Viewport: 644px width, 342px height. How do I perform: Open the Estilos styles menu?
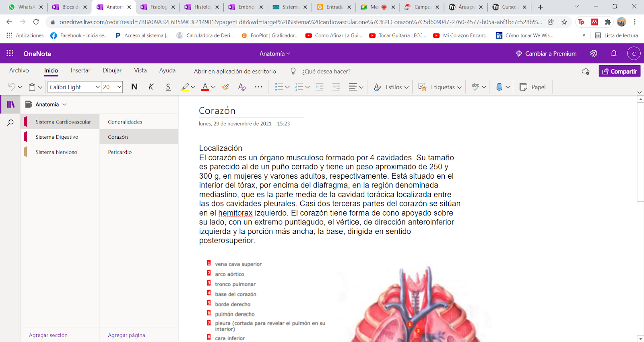click(x=391, y=87)
